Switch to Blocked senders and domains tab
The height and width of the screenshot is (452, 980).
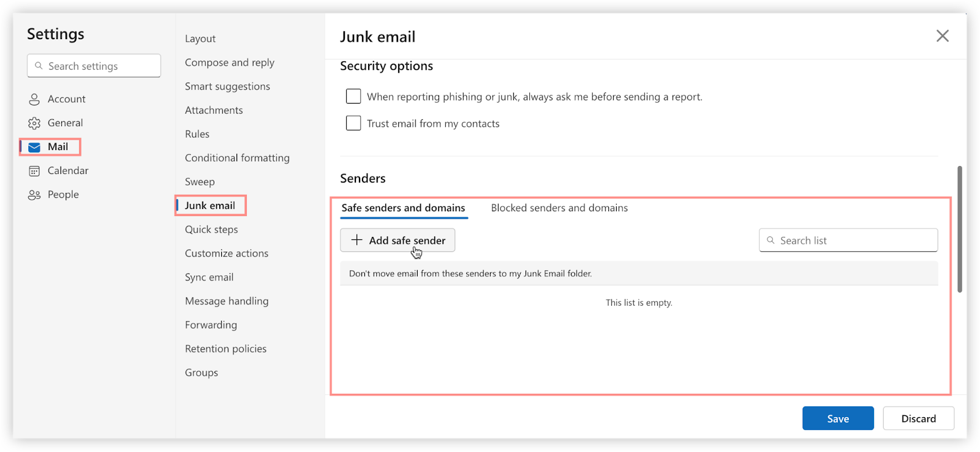(x=559, y=208)
